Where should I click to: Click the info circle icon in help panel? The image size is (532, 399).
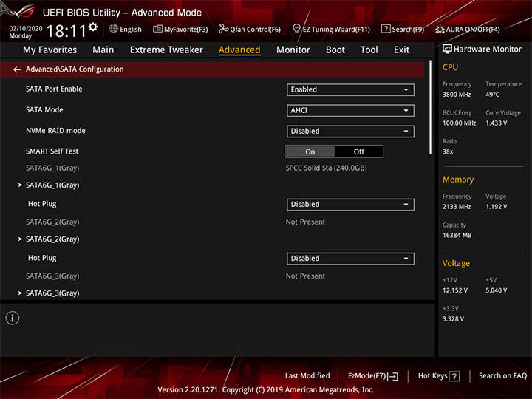[13, 318]
